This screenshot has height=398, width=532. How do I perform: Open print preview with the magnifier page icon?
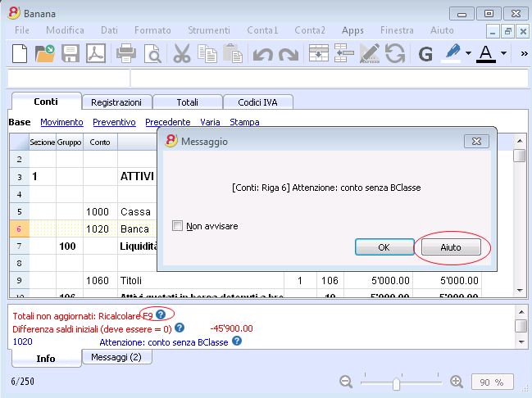[x=152, y=53]
